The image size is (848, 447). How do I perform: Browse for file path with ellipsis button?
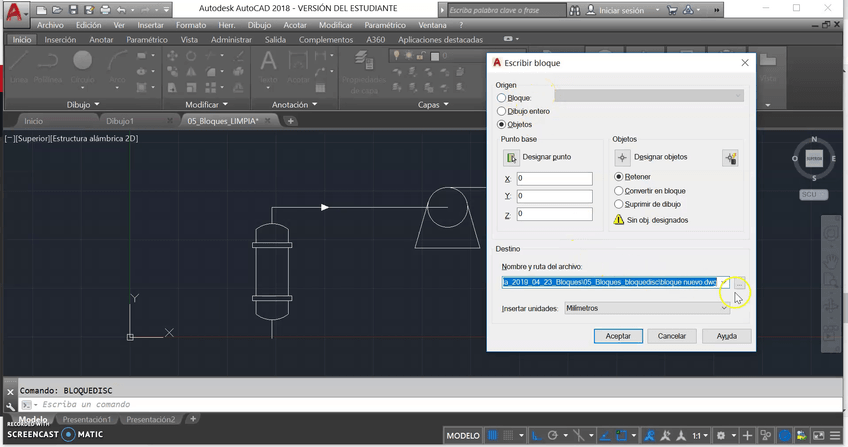(x=740, y=283)
